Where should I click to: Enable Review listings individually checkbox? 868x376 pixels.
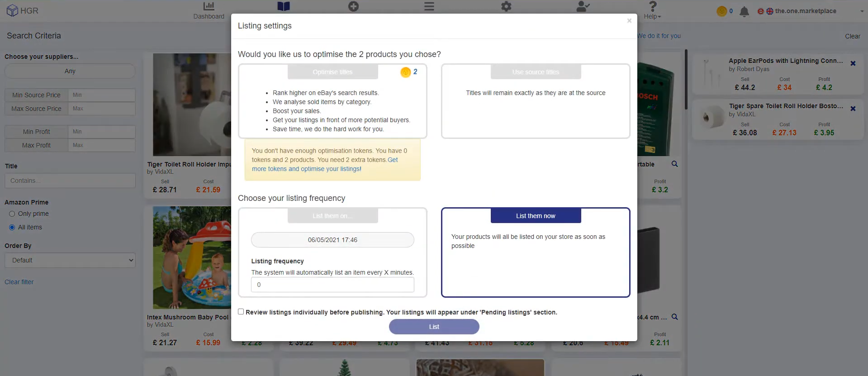point(241,312)
